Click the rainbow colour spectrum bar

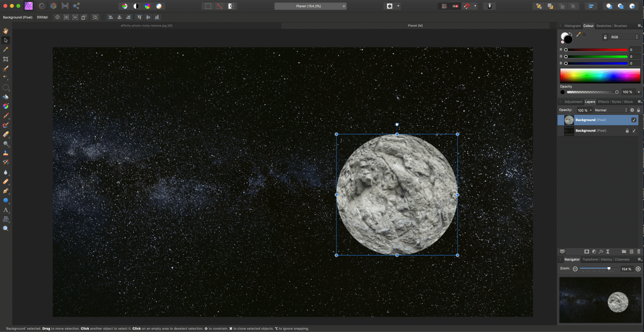pos(600,75)
